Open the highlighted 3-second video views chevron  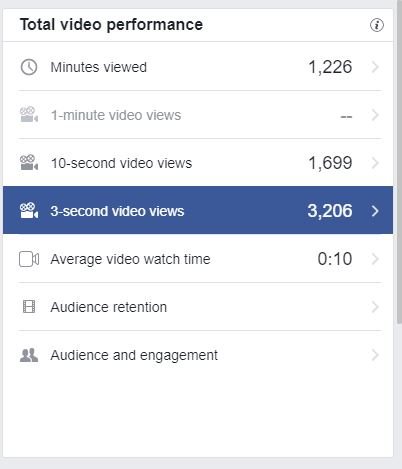coord(375,211)
